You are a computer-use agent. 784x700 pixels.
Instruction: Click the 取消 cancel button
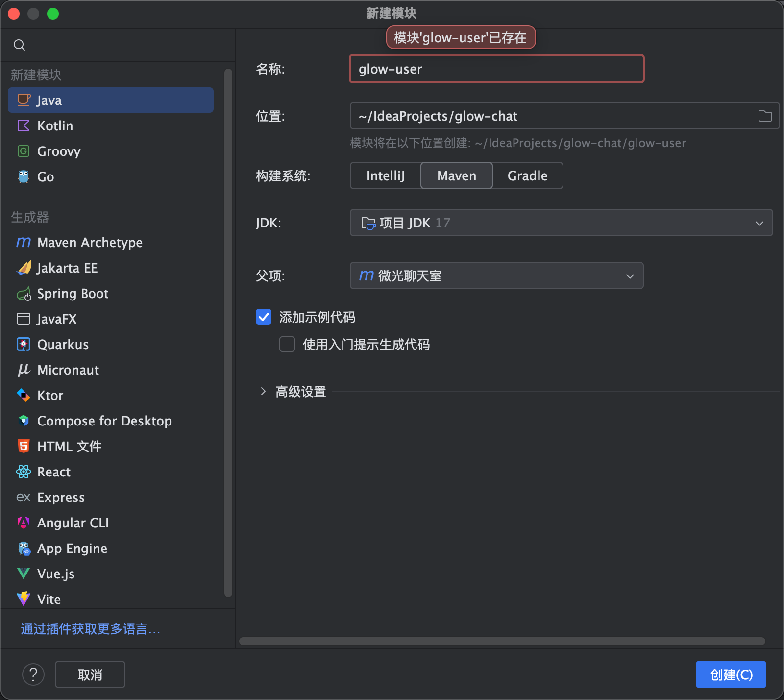[90, 675]
